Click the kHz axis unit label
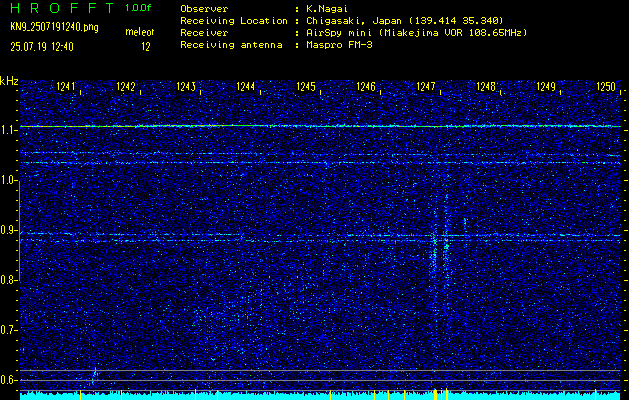 [x=9, y=81]
